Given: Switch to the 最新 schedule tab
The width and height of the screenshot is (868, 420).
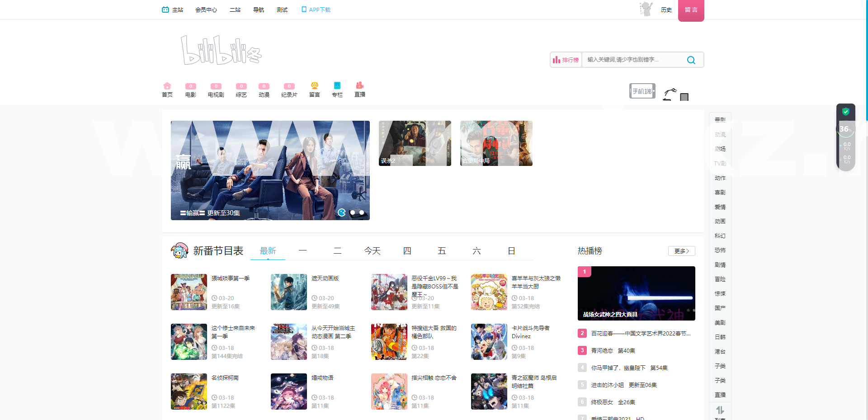Looking at the screenshot, I should tap(268, 251).
